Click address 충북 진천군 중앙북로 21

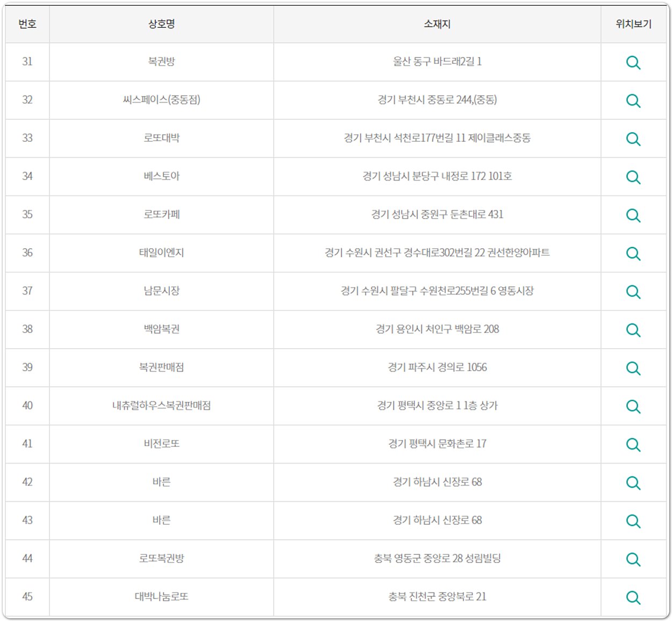pyautogui.click(x=437, y=596)
